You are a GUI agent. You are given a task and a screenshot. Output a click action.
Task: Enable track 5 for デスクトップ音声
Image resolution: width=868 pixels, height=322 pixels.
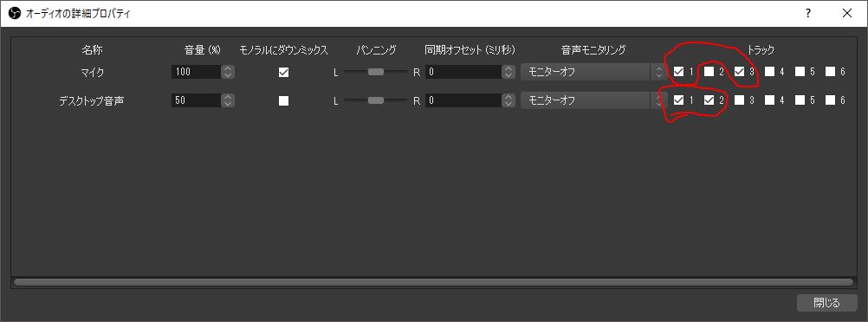point(800,100)
